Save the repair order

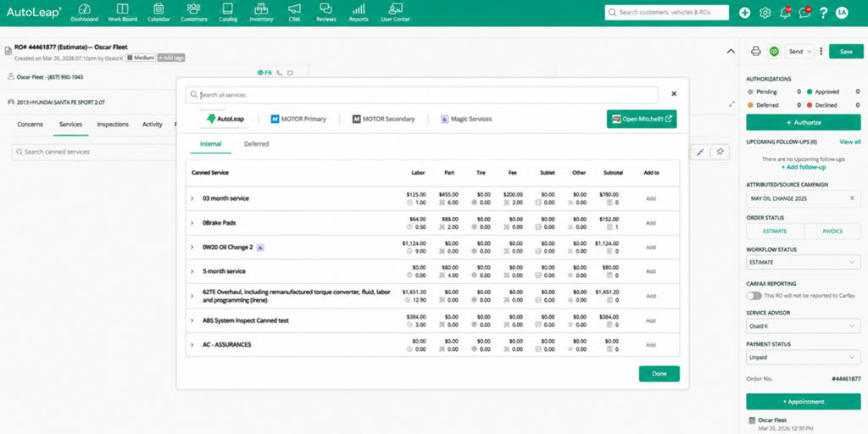[846, 52]
